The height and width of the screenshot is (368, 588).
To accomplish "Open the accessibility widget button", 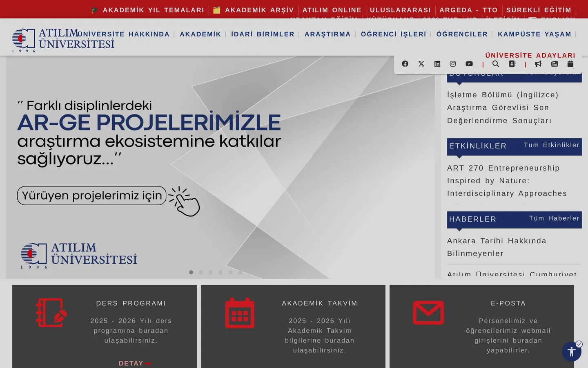I will 572,352.
